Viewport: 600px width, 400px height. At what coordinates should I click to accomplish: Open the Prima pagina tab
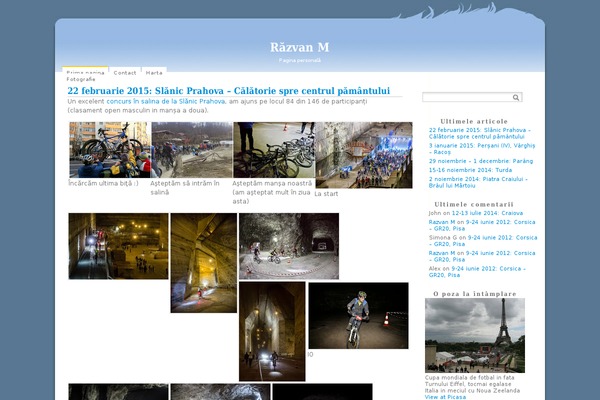coord(85,72)
